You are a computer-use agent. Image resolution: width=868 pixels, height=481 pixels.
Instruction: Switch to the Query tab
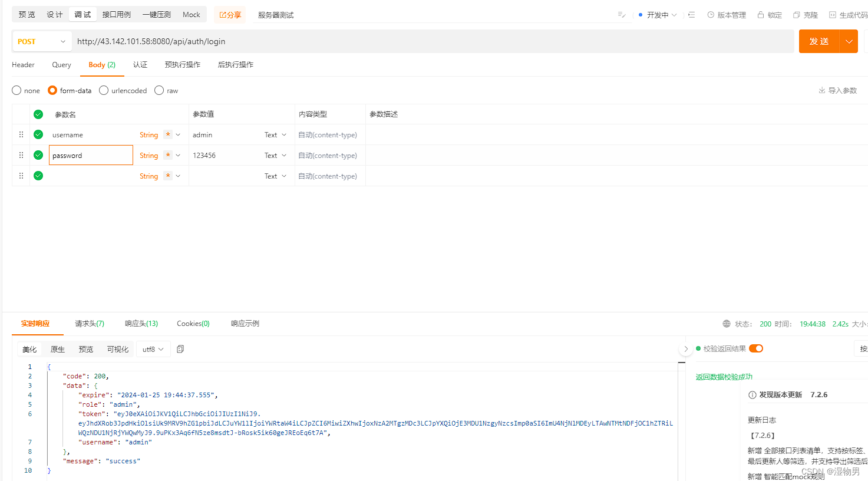[61, 65]
